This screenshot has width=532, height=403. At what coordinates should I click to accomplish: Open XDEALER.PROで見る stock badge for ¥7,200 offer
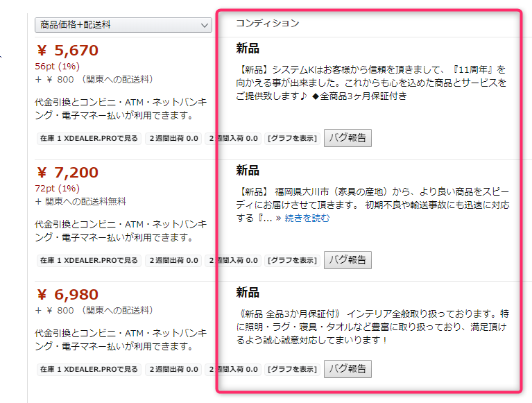[x=89, y=261]
